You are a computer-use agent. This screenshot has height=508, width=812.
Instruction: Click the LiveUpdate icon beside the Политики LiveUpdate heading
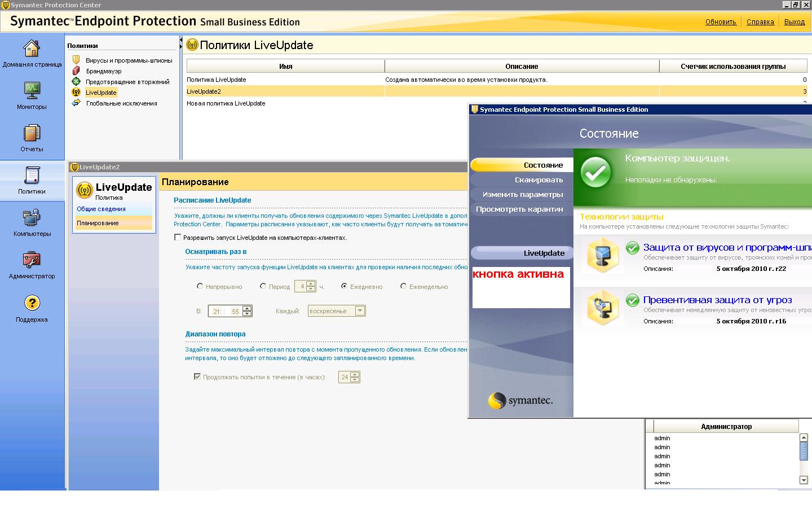coord(192,45)
